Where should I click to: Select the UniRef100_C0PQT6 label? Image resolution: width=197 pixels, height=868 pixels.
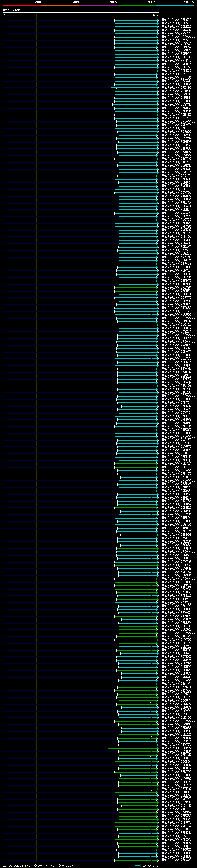click(x=177, y=64)
